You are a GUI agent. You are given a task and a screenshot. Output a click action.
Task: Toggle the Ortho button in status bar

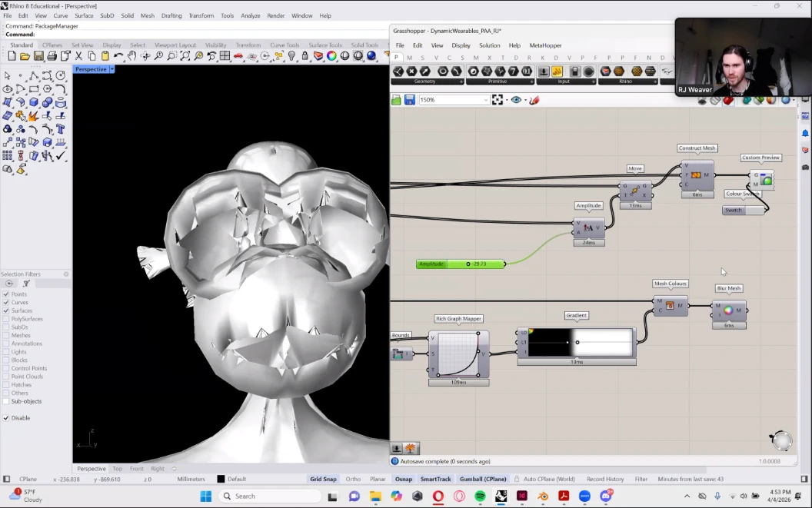[x=353, y=479]
